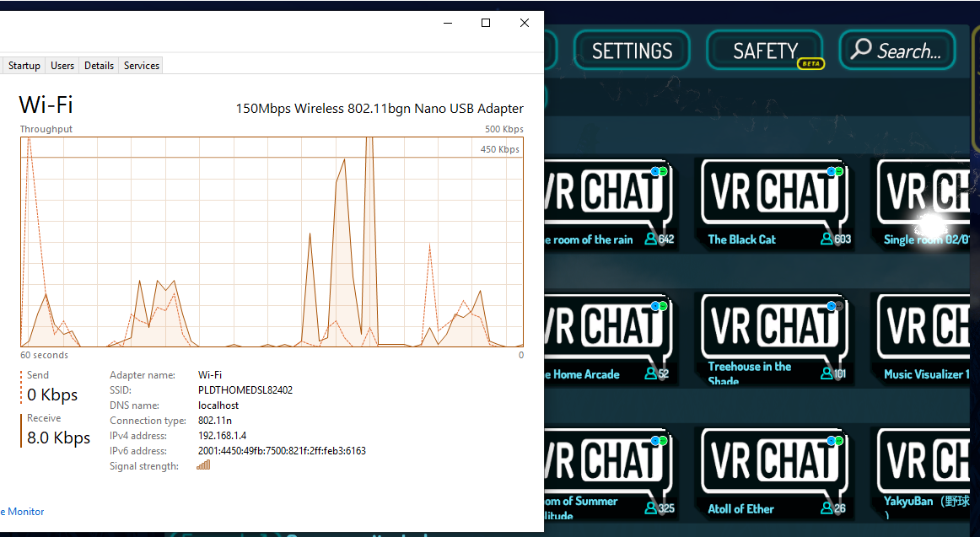The height and width of the screenshot is (537, 980).
Task: Click the 450 Kbps graph label
Action: click(500, 149)
